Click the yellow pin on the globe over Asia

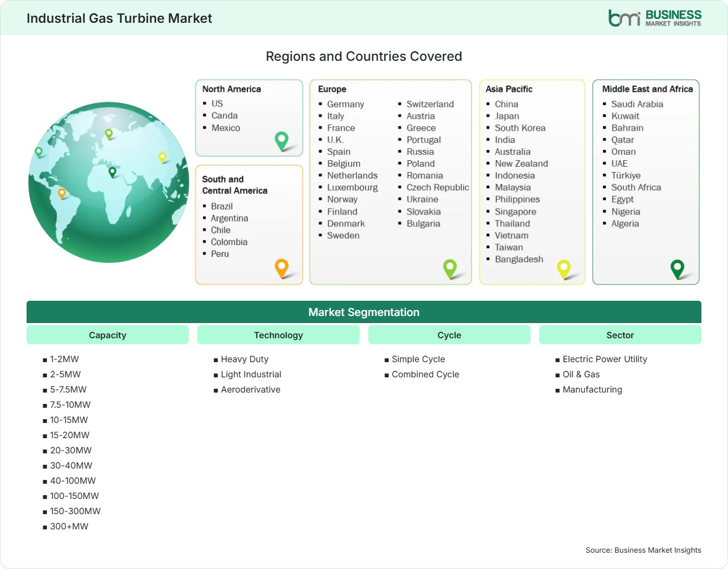162,157
